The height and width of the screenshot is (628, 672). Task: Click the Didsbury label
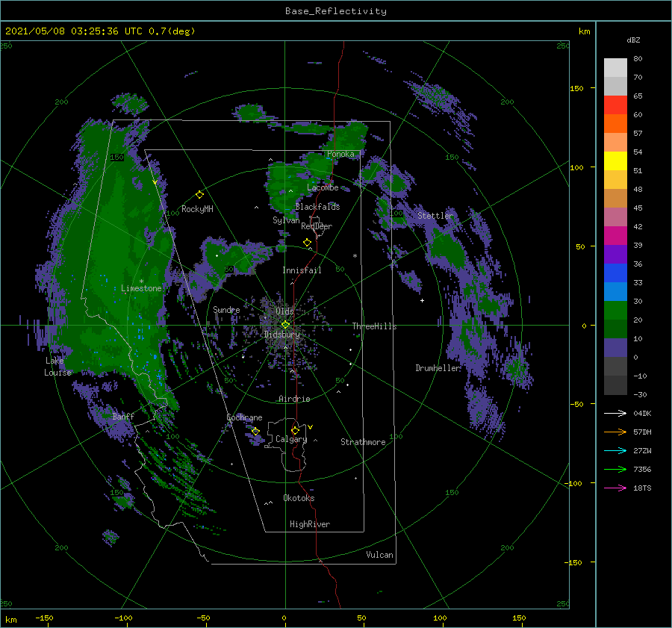coord(281,335)
